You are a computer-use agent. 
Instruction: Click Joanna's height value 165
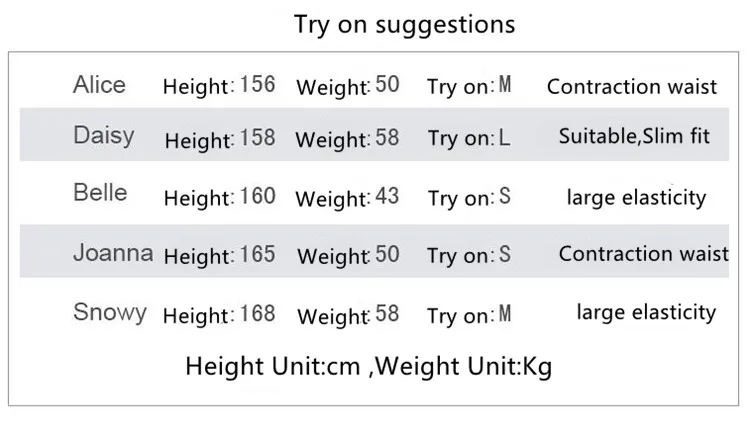[257, 254]
